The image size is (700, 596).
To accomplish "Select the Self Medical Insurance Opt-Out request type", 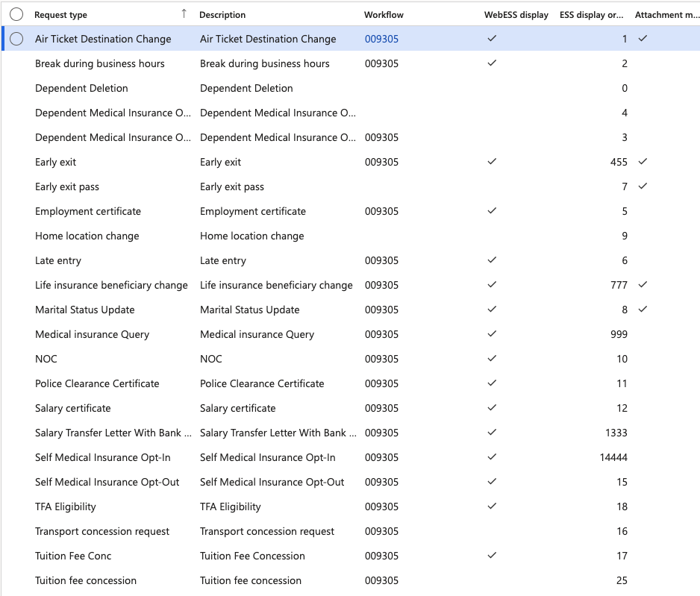I will click(107, 482).
